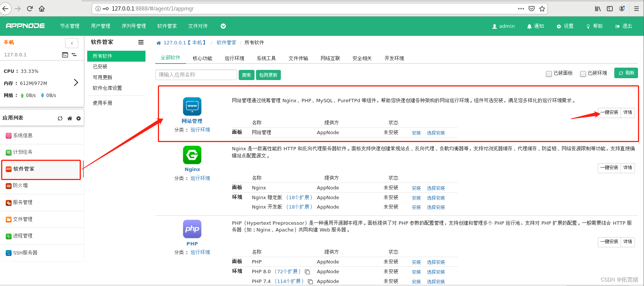This screenshot has width=644, height=286.
Task: Switch to the 核心功能 tab
Action: click(x=202, y=58)
